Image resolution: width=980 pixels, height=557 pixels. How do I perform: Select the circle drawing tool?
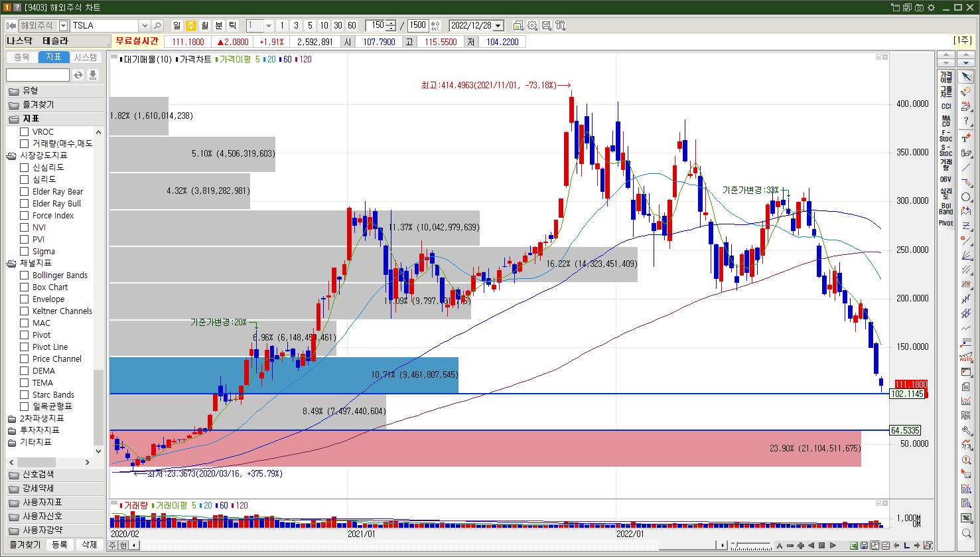966,197
